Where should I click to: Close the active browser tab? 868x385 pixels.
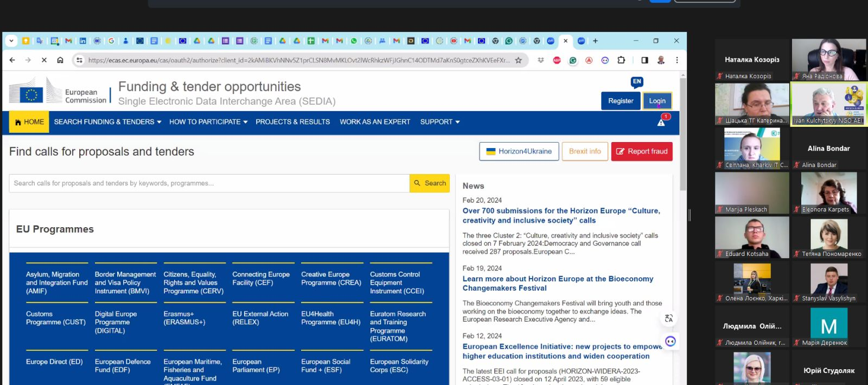coord(566,41)
